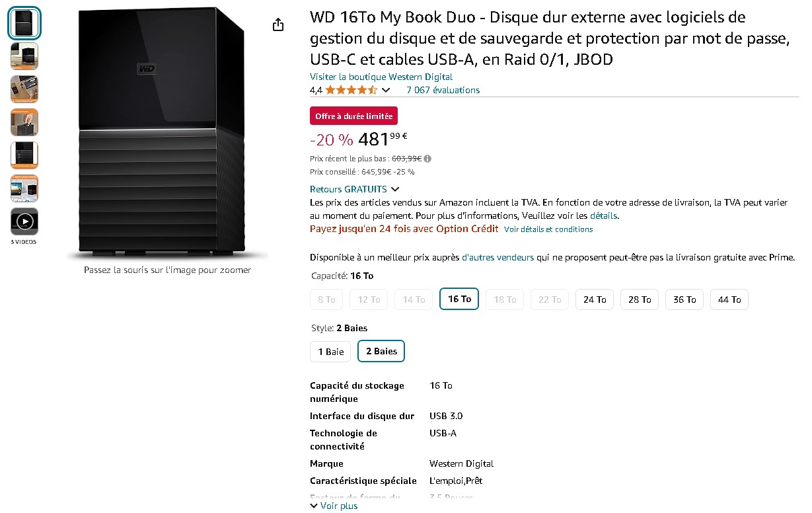Screen dimensions: 812x513
Task: Select the fourth product thumbnail image
Action: pyautogui.click(x=24, y=122)
